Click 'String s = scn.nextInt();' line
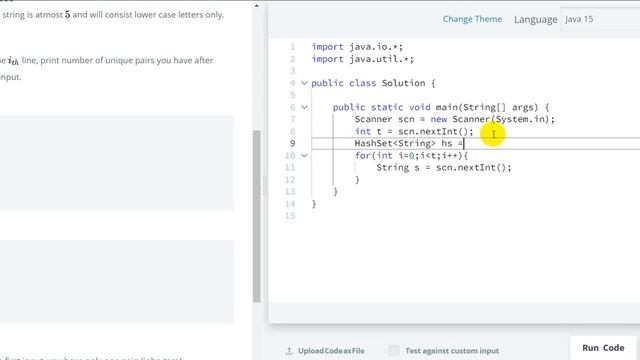Viewport: 640px width, 360px height. tap(444, 168)
